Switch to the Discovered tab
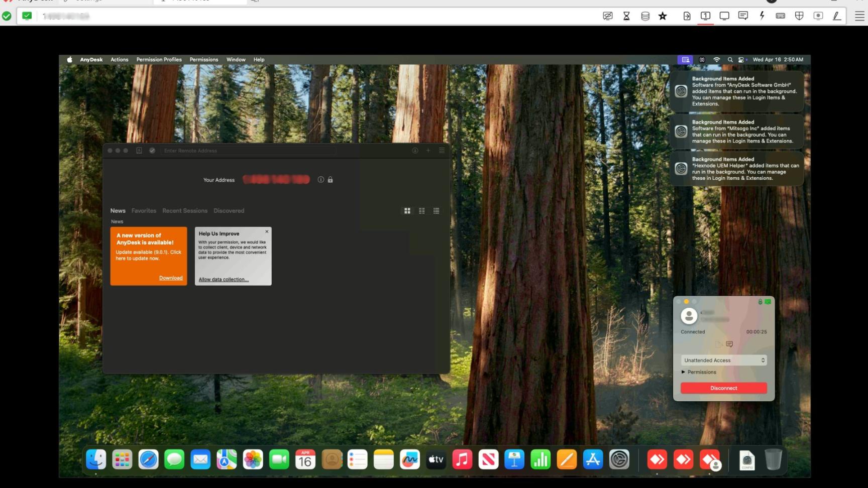Image resolution: width=868 pixels, height=488 pixels. pos(229,211)
